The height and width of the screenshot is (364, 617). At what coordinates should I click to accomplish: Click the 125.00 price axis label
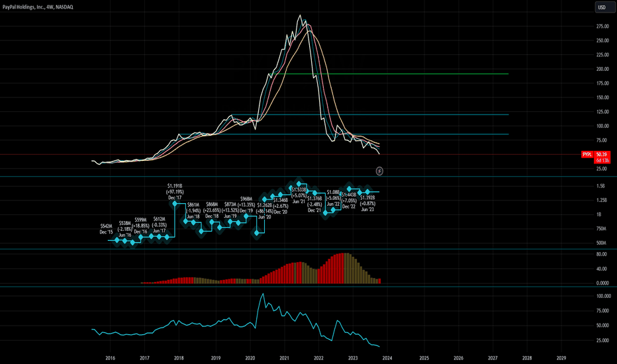[602, 112]
